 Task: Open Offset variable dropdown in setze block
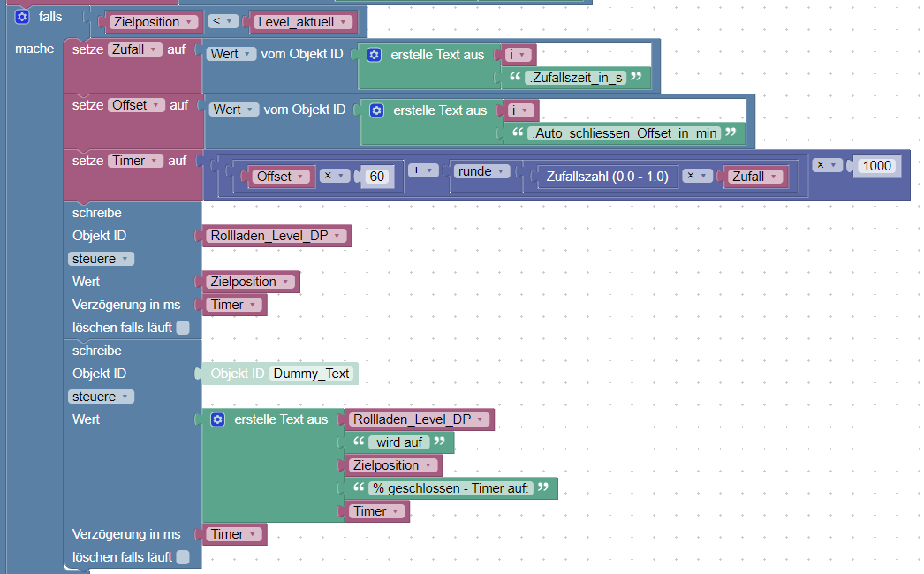tap(137, 105)
